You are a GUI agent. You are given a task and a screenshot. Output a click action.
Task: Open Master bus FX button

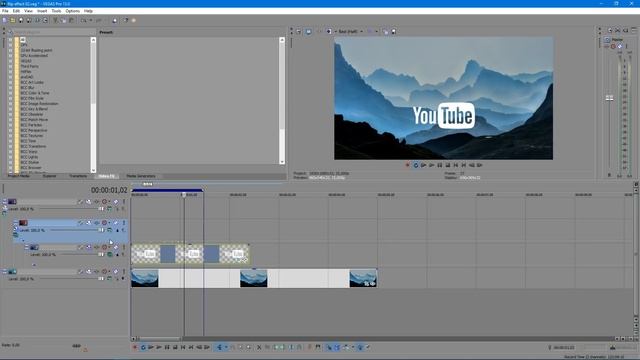click(x=606, y=47)
